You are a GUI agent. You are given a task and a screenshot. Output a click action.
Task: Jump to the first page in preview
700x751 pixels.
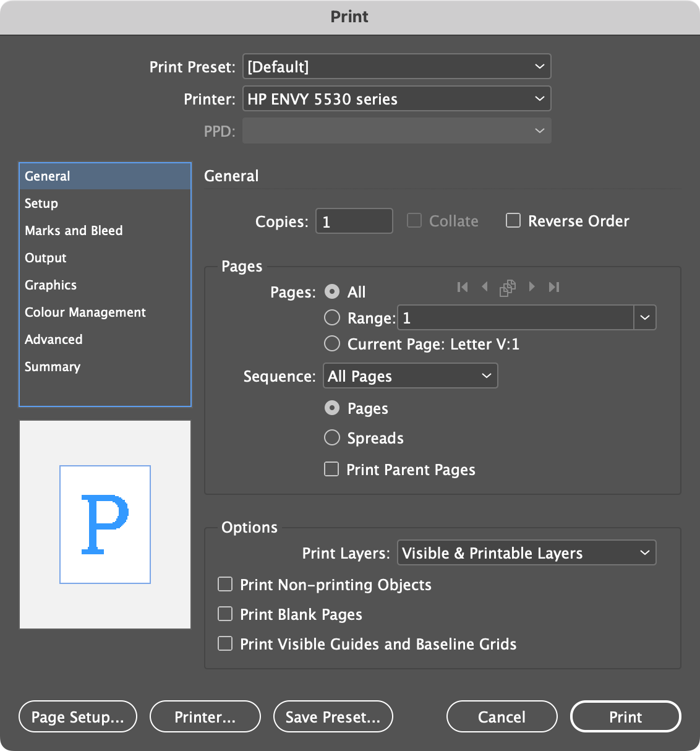coord(462,287)
